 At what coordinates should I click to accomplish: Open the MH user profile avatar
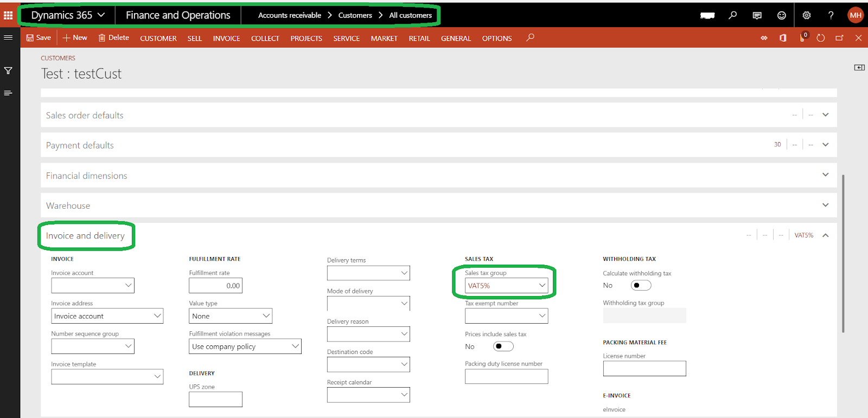856,15
